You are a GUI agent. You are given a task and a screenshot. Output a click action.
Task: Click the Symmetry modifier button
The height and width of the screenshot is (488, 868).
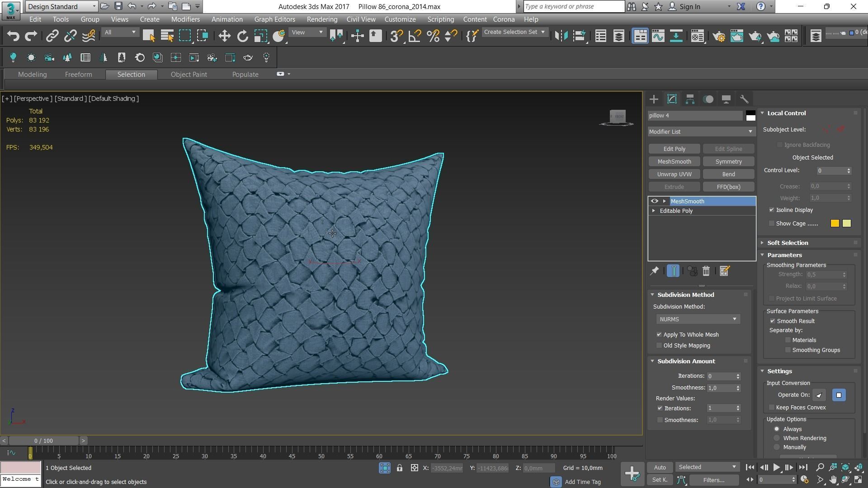coord(728,162)
